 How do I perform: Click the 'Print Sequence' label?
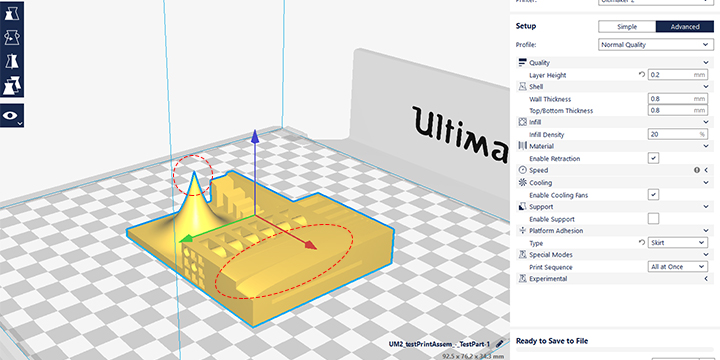[x=551, y=267]
